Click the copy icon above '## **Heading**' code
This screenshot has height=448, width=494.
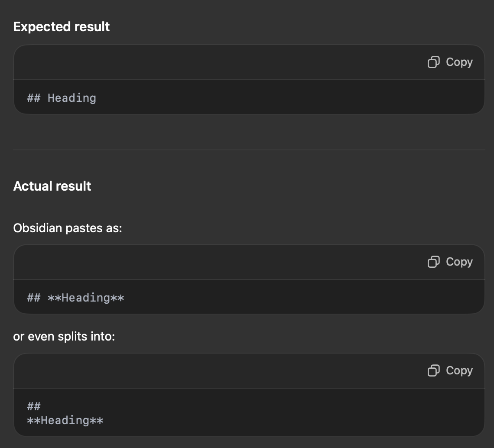tap(434, 262)
